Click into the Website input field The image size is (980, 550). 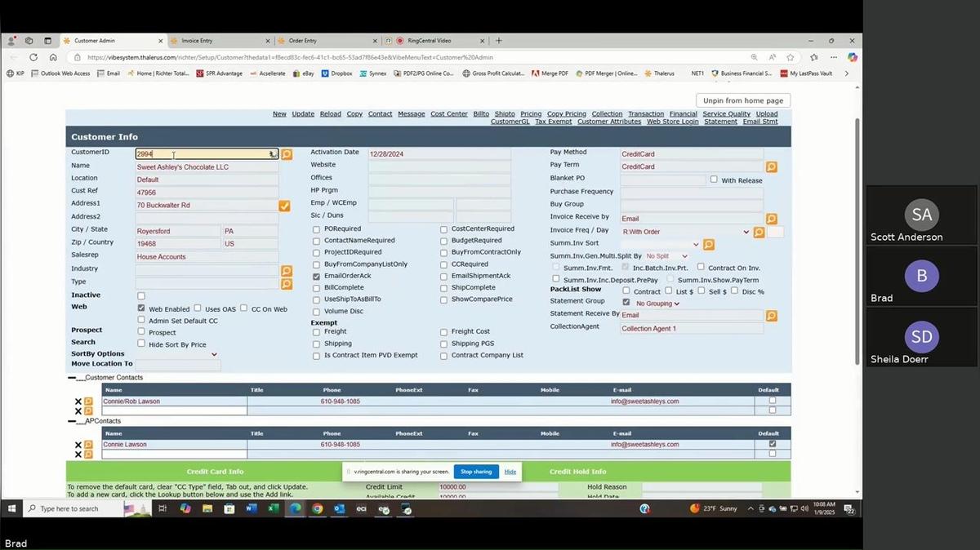[439, 166]
